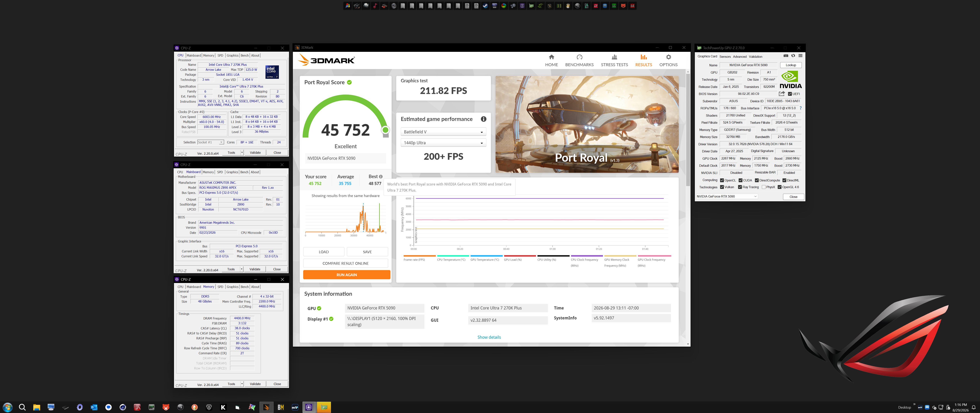
Task: Go to 3DMark Stress Tests
Action: pos(614,60)
